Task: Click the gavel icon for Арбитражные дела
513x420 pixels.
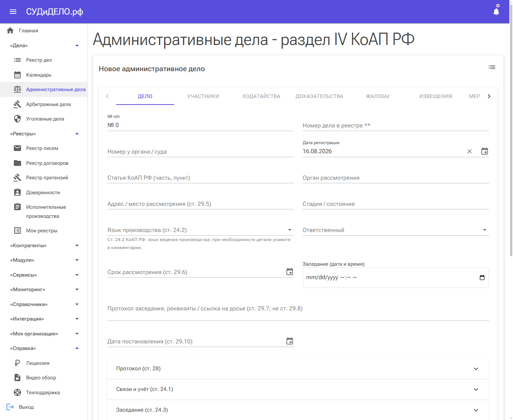Action: [x=17, y=104]
